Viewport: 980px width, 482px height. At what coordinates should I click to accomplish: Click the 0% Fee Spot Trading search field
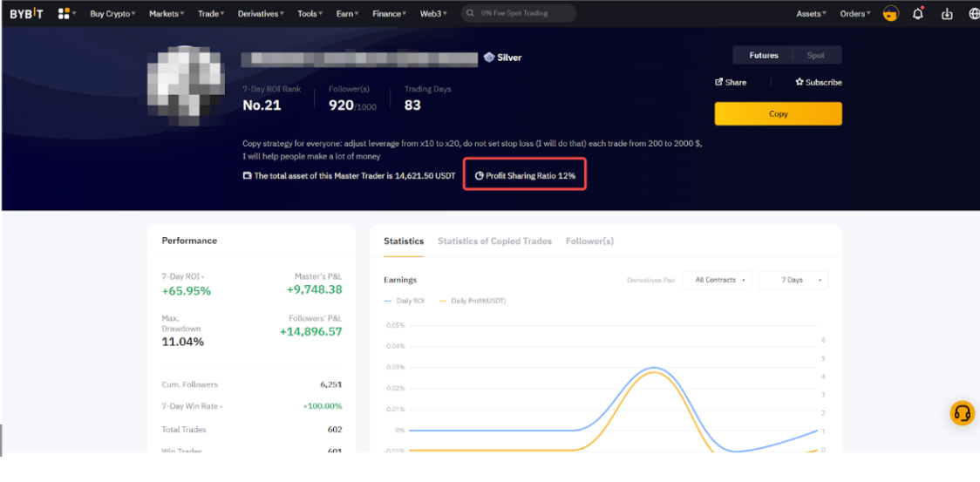(519, 14)
